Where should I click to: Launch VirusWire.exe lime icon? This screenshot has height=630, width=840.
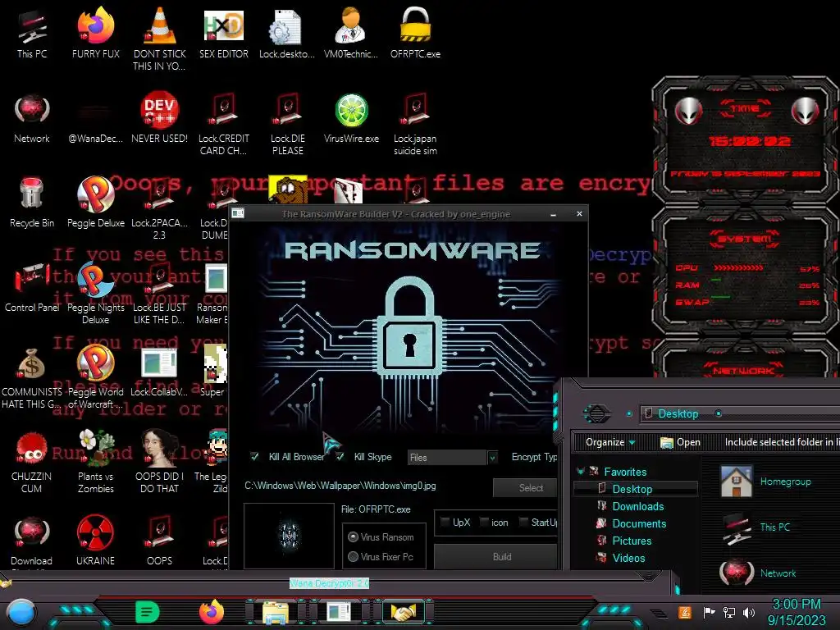(x=351, y=118)
